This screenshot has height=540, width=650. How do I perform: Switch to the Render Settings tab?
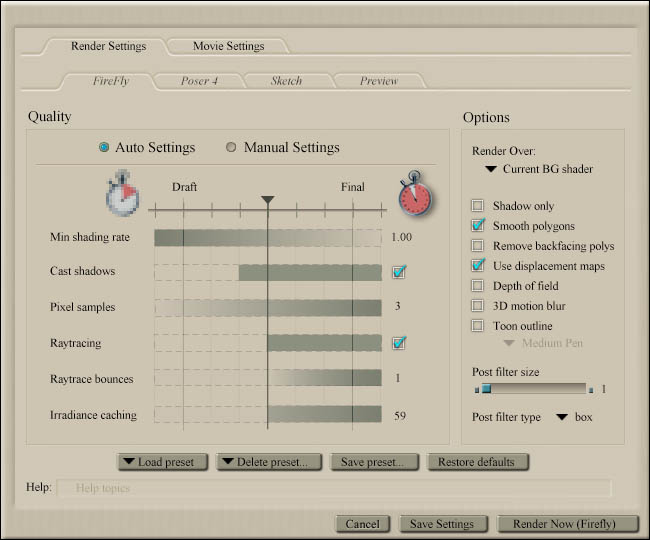coord(108,46)
